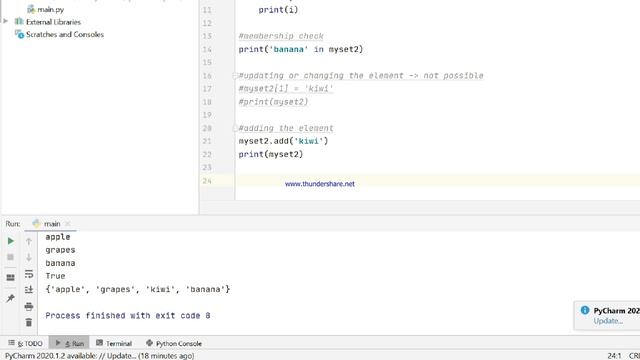
Task: Click the 'banana' console output line
Action: (60, 263)
